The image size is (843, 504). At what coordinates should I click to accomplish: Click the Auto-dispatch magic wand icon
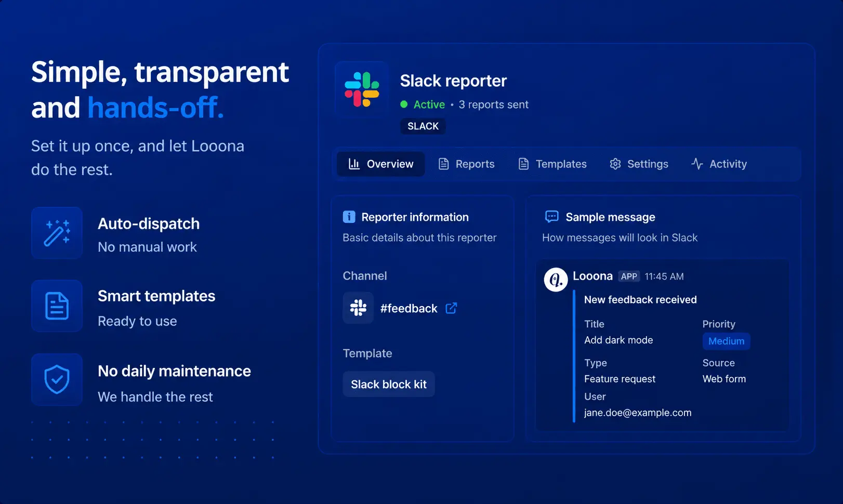point(57,233)
